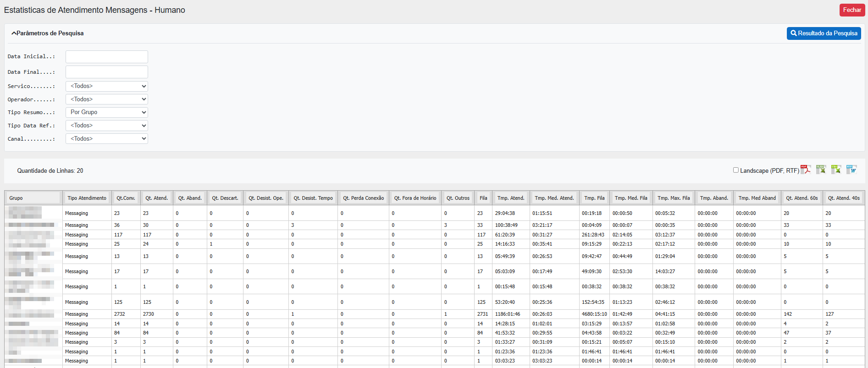The width and height of the screenshot is (868, 368).
Task: Enable Landscape (PDF, RTF) checkbox
Action: [x=736, y=170]
